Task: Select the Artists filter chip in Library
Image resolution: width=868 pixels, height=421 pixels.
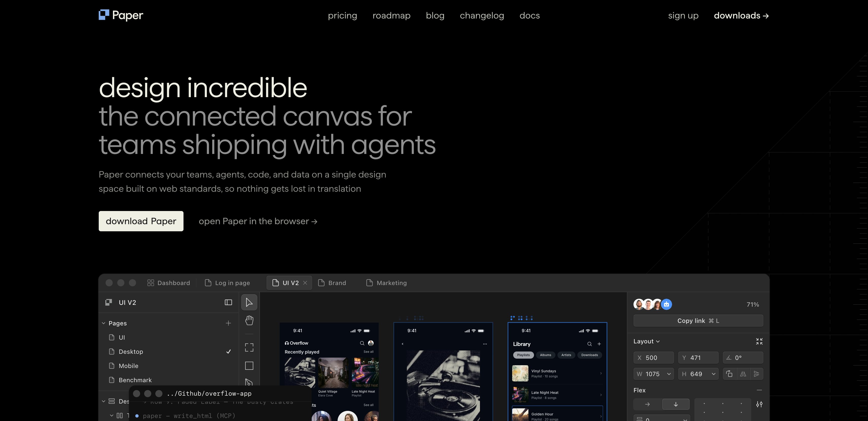Action: (x=566, y=355)
